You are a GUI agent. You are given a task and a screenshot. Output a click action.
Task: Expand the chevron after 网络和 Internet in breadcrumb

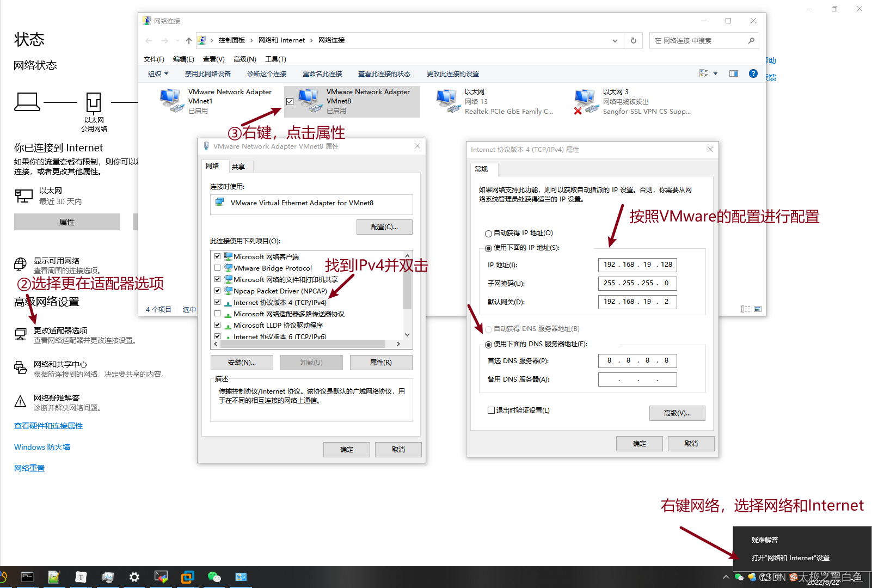311,40
